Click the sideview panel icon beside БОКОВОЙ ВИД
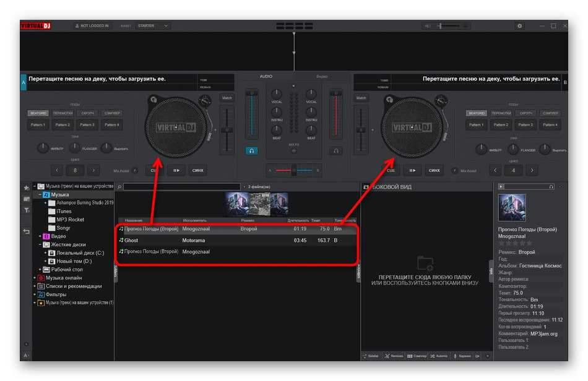Image resolution: width=588 pixels, height=381 pixels. tap(366, 187)
